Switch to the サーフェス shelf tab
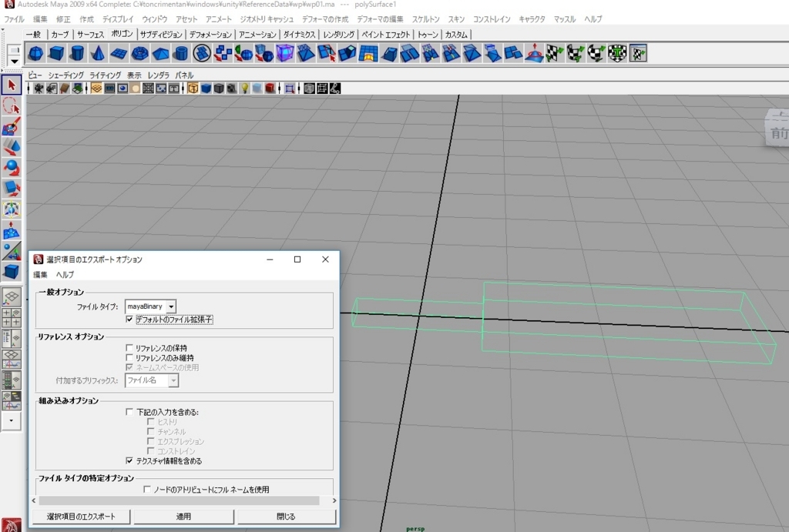The image size is (789, 532). [91, 34]
